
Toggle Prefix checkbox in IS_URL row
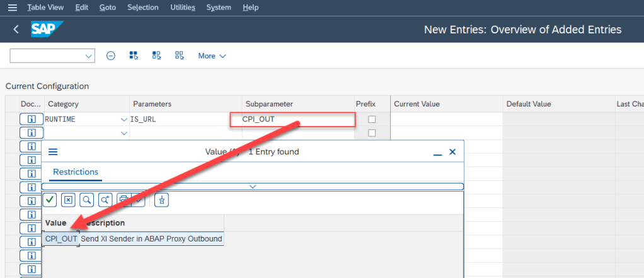click(372, 119)
